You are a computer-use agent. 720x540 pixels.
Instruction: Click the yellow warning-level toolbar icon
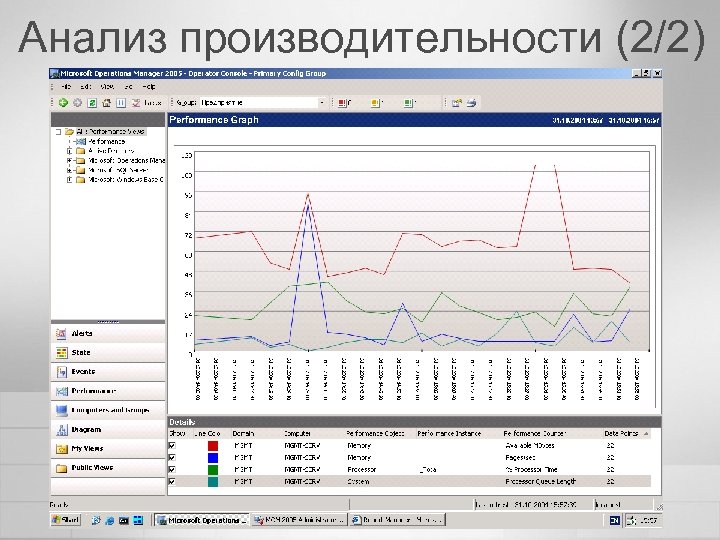pyautogui.click(x=377, y=103)
